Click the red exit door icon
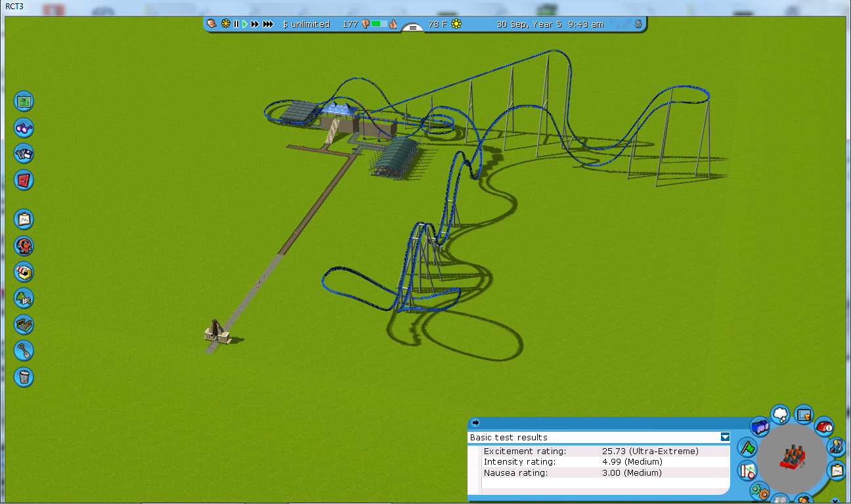The image size is (851, 504). click(x=24, y=180)
